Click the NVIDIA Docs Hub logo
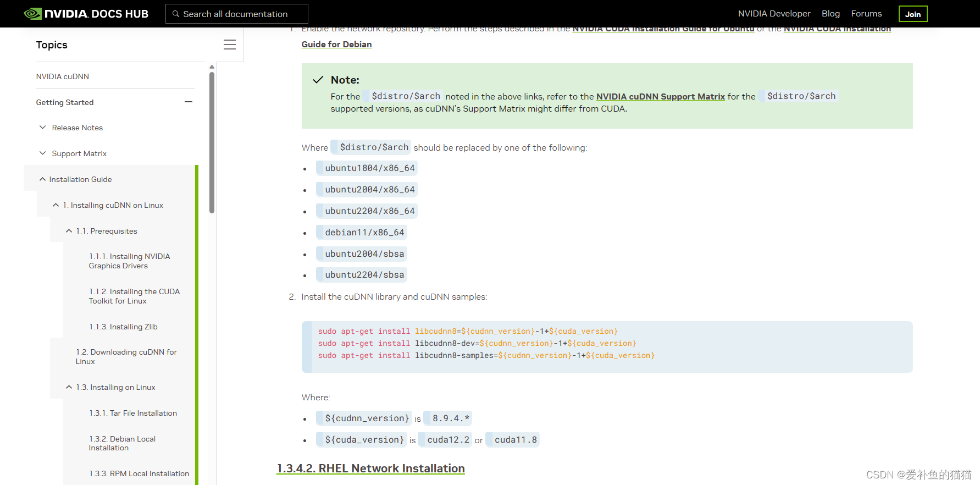 (x=86, y=14)
